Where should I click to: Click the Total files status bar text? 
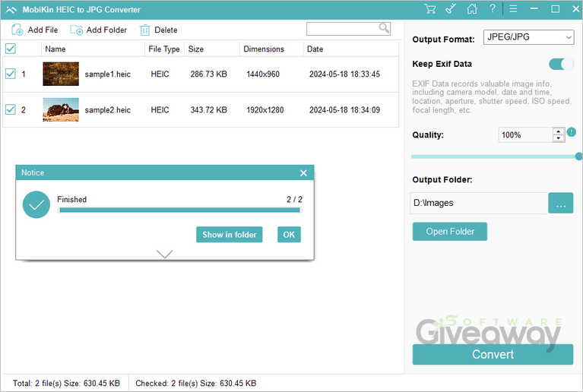[66, 383]
